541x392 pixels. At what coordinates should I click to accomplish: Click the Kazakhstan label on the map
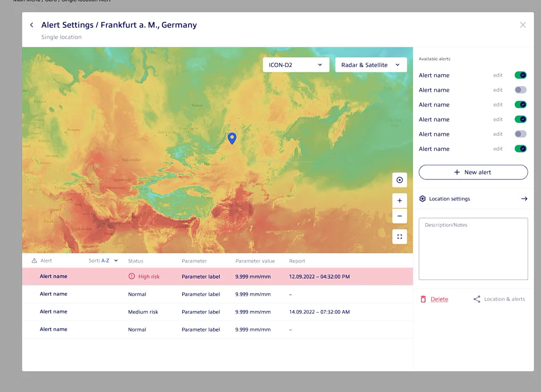click(131, 160)
